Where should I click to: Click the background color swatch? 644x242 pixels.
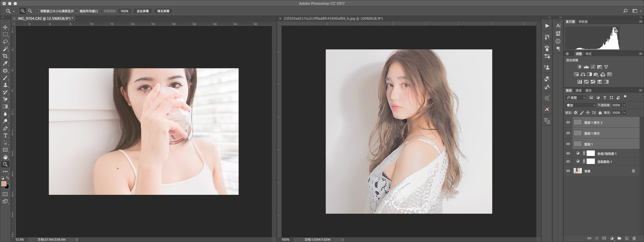click(7, 187)
